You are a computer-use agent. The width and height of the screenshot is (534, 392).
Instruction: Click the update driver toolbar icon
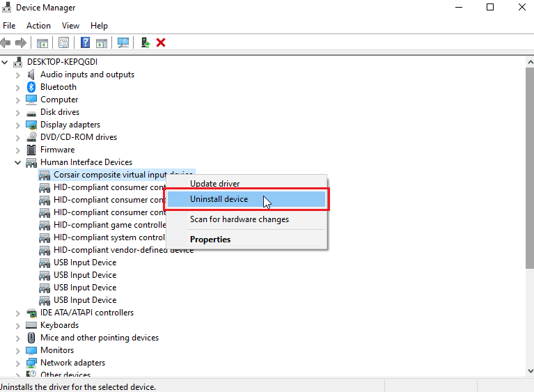click(146, 42)
